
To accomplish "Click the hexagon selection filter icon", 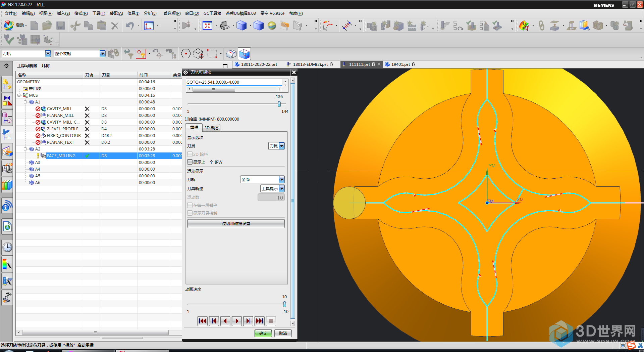I will coord(185,53).
